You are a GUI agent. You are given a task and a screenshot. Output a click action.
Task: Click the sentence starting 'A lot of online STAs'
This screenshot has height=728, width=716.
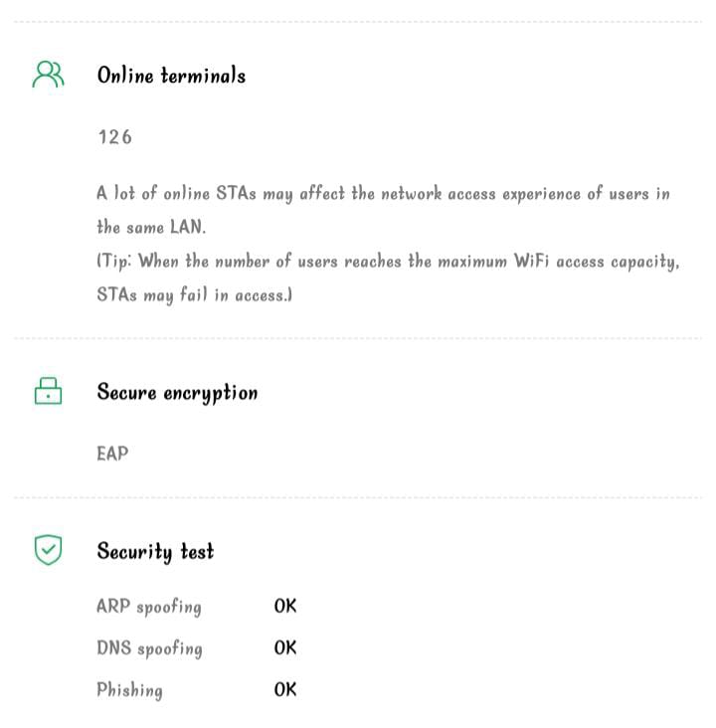pos(383,194)
